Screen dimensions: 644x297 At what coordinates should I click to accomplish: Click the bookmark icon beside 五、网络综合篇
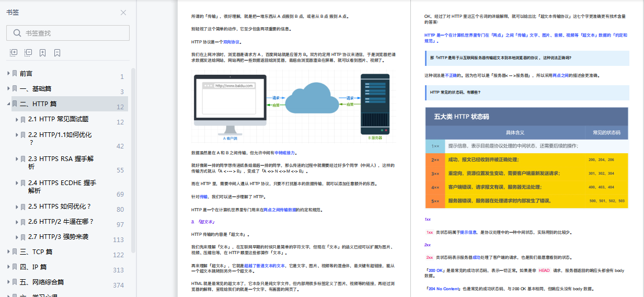pos(15,282)
